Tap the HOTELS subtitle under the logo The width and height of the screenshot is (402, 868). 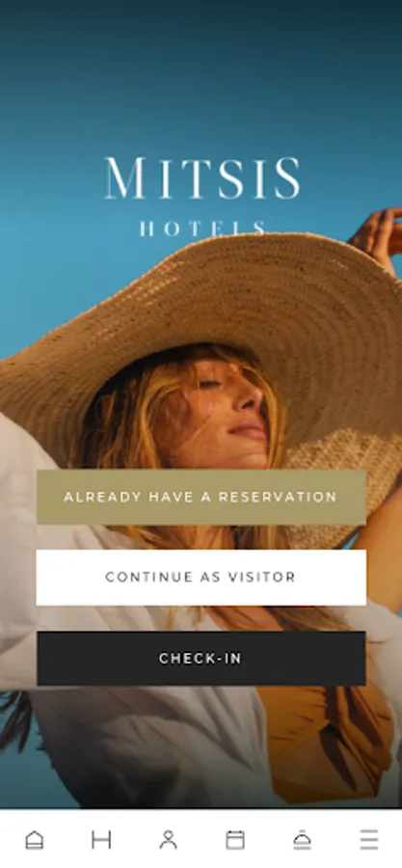[x=202, y=229]
